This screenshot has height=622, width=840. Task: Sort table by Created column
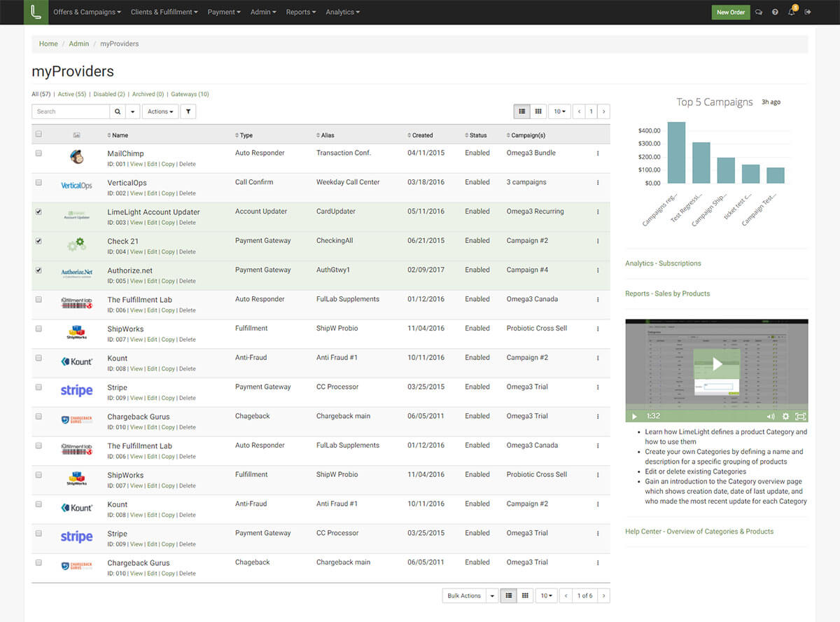point(420,135)
